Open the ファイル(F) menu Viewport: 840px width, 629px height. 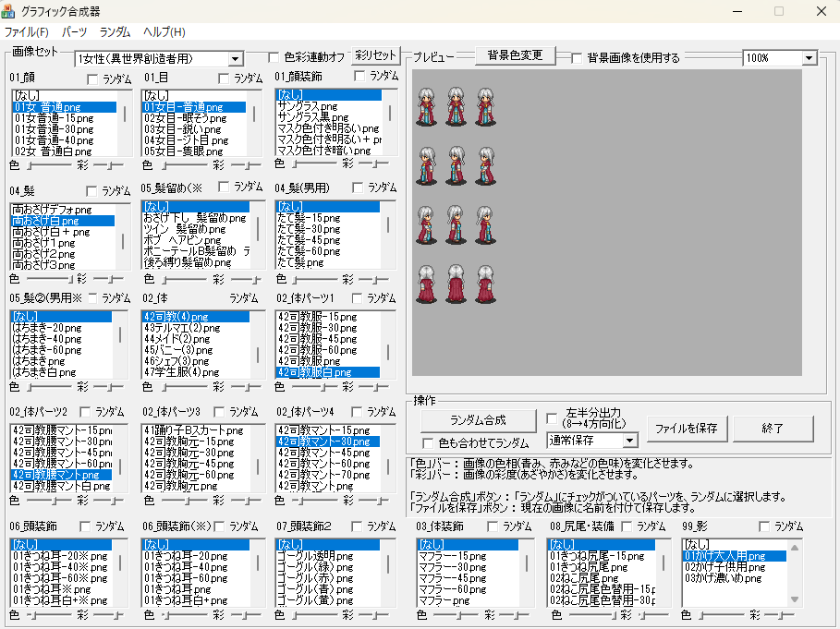(x=27, y=32)
